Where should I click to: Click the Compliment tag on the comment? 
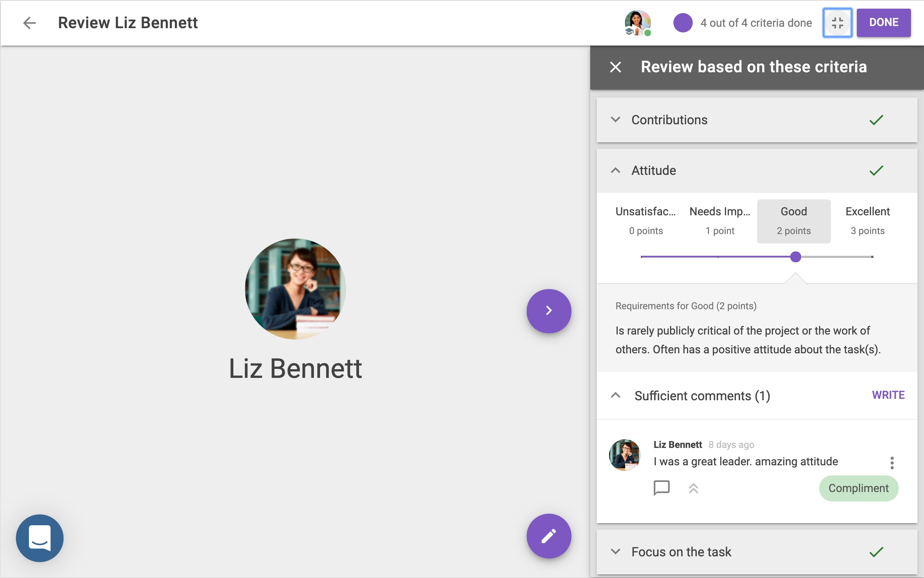[x=858, y=488]
